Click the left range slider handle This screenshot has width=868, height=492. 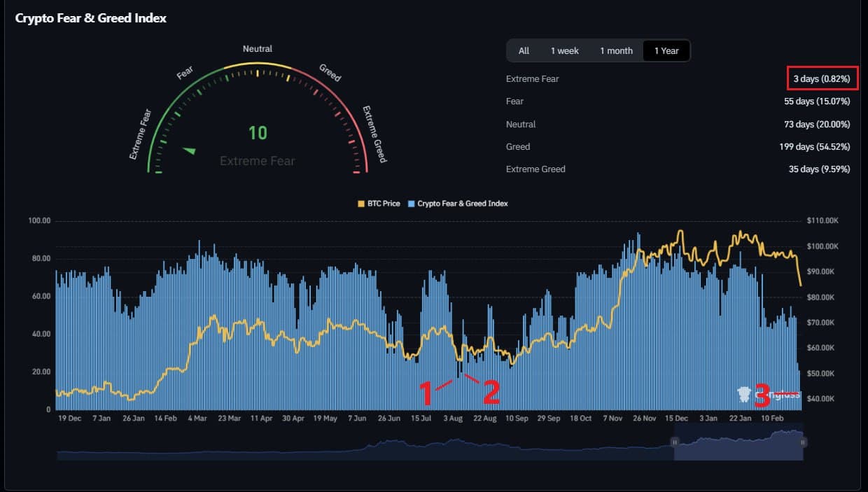[x=675, y=442]
